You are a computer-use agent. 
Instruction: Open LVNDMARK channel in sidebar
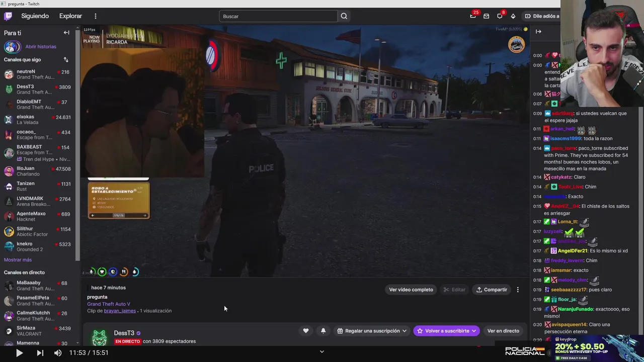click(37, 202)
